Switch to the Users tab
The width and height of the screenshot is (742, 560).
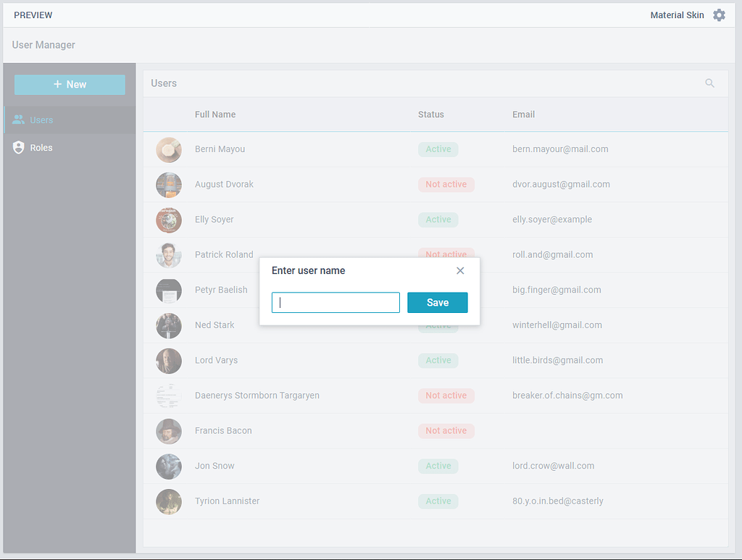click(x=40, y=120)
